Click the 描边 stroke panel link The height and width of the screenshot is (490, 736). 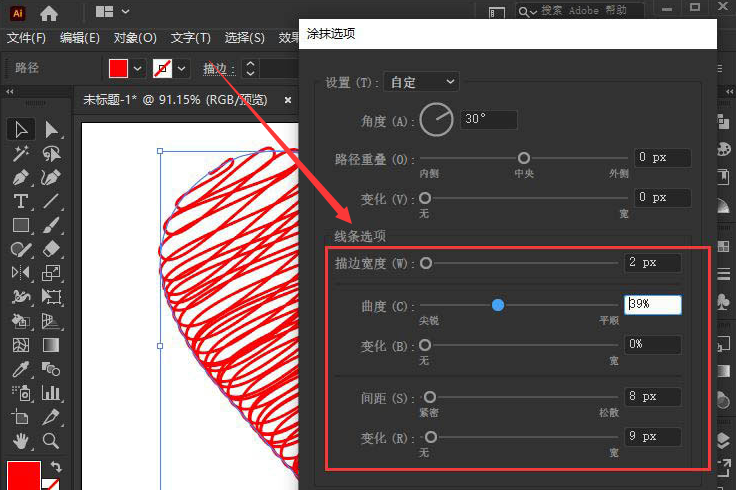[x=219, y=69]
